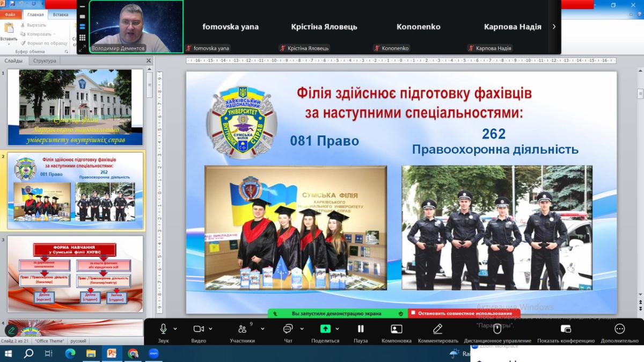This screenshot has width=644, height=362.
Task: Expand video options arrow next to Видео
Action: [x=210, y=329]
